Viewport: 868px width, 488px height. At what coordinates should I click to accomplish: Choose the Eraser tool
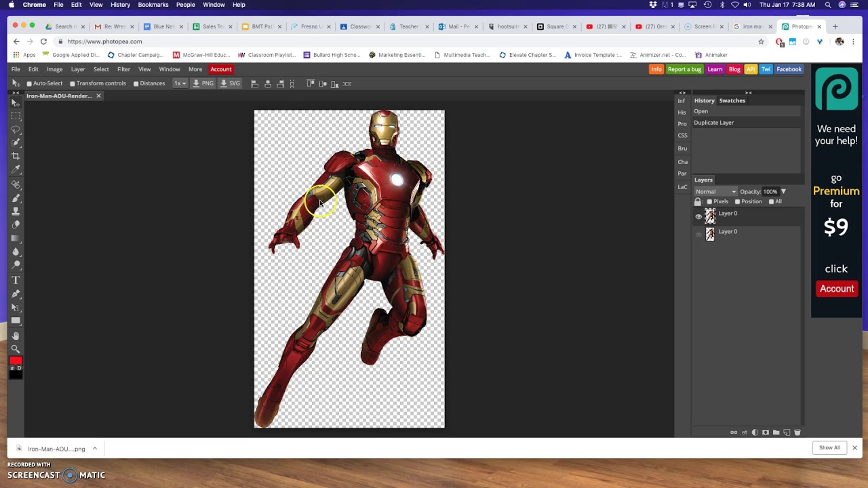16,224
